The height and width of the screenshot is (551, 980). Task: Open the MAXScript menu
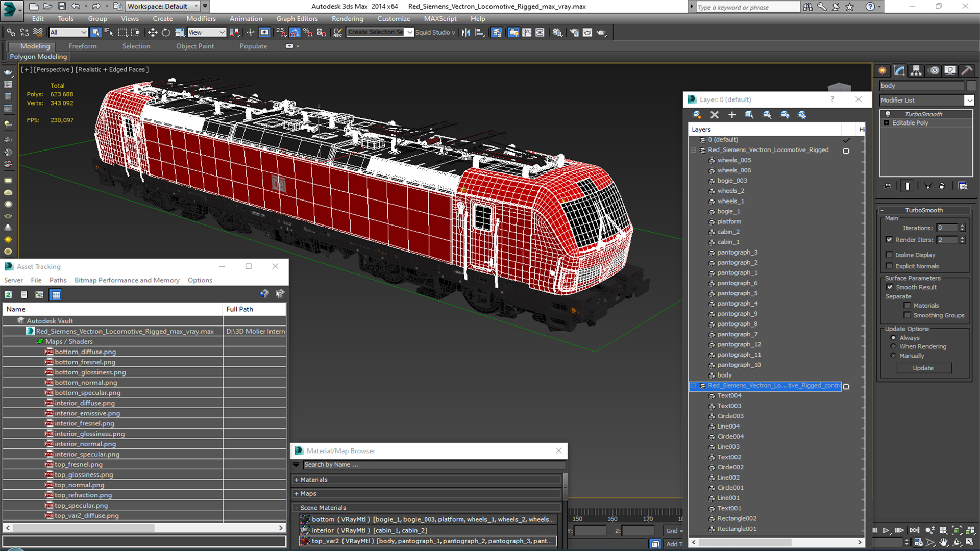tap(440, 19)
